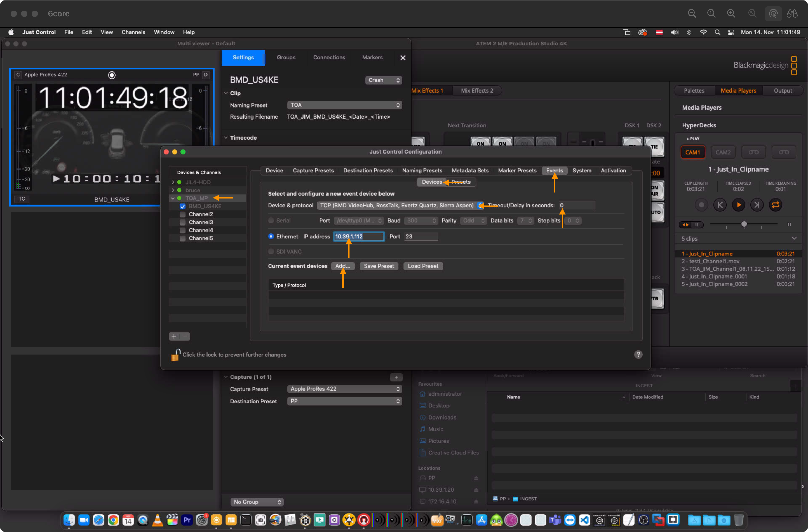
Task: Switch to the Connections tab
Action: click(329, 58)
